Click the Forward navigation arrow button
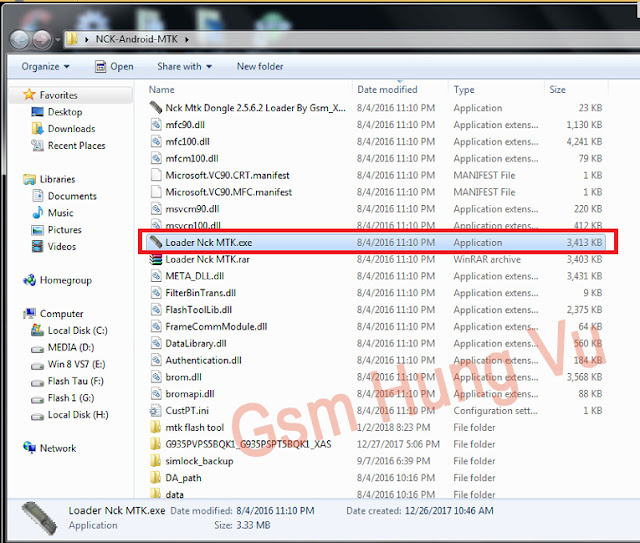The height and width of the screenshot is (543, 640). point(42,40)
